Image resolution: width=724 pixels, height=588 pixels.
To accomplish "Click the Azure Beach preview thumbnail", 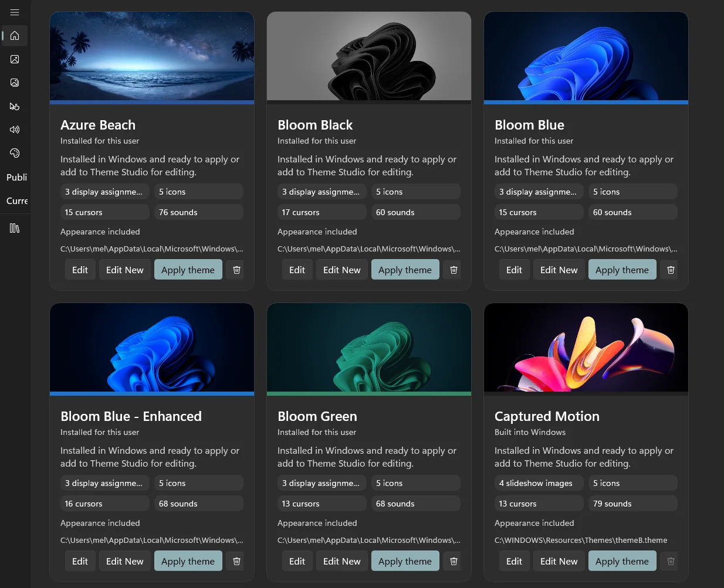I will click(152, 56).
